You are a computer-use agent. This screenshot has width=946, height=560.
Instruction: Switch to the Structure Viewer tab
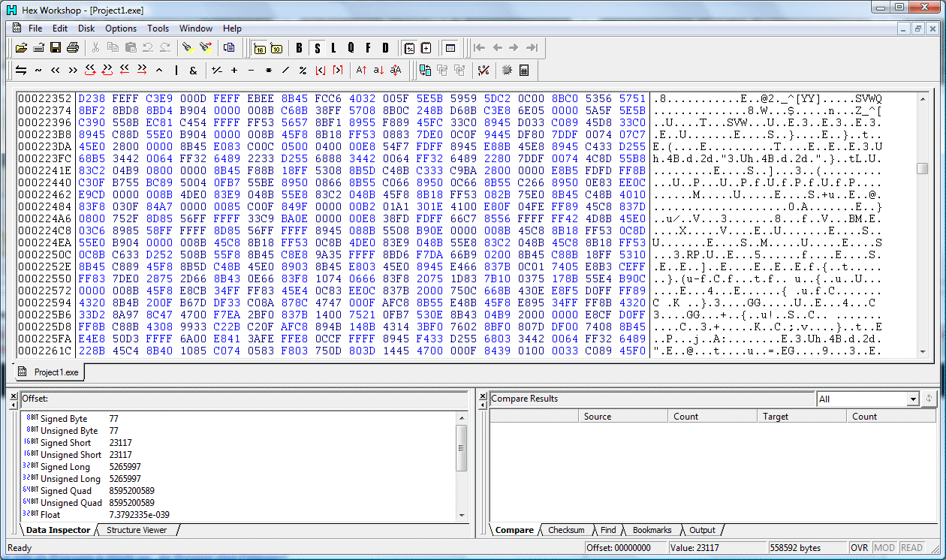137,530
